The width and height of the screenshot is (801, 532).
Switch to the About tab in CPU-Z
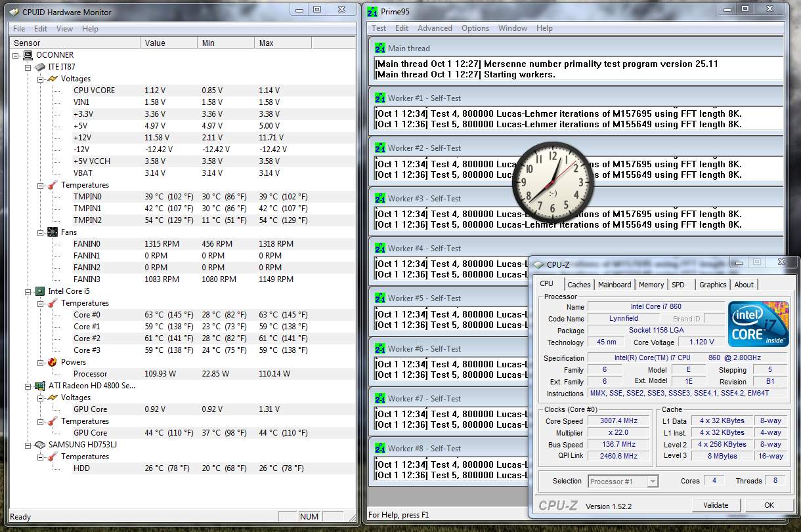(x=744, y=285)
